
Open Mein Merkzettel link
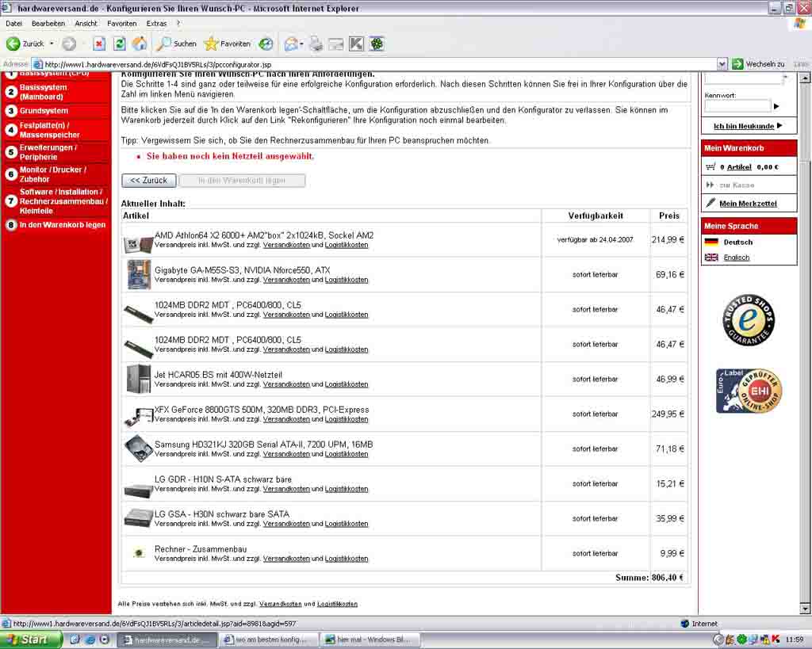[x=748, y=204]
